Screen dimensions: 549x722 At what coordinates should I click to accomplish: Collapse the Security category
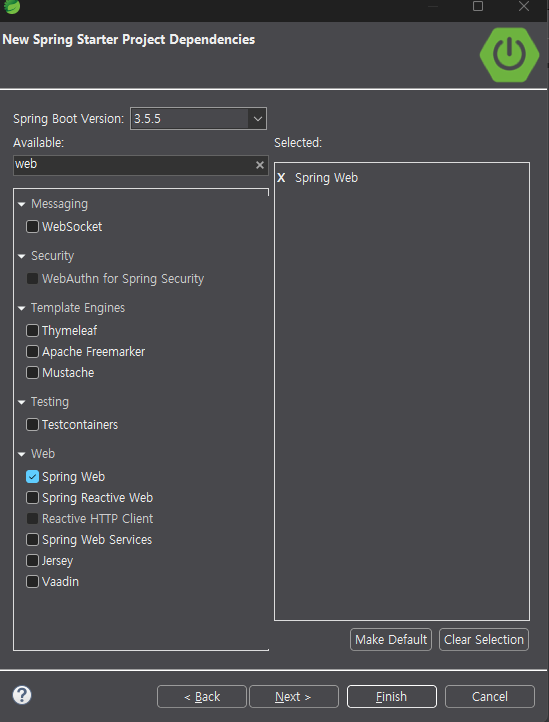point(22,256)
